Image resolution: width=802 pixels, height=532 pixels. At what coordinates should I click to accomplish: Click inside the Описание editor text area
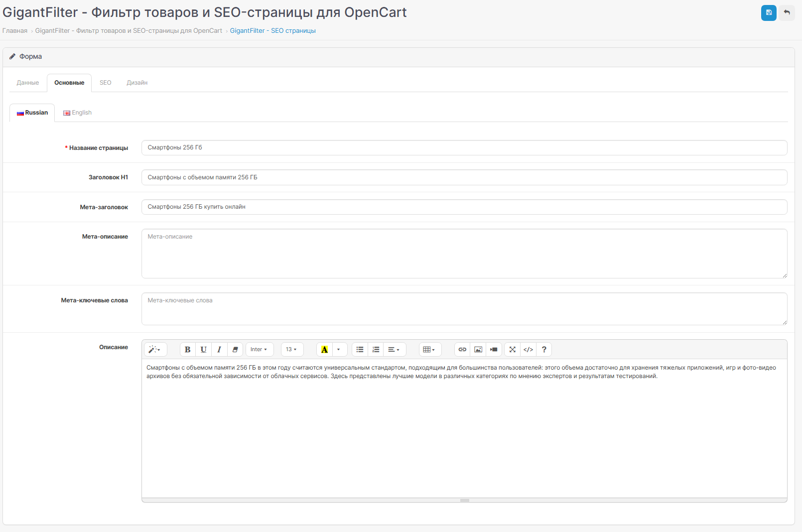tap(464, 428)
